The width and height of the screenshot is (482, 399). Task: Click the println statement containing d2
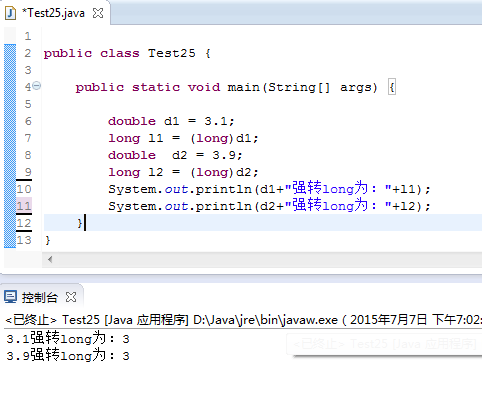(x=269, y=206)
